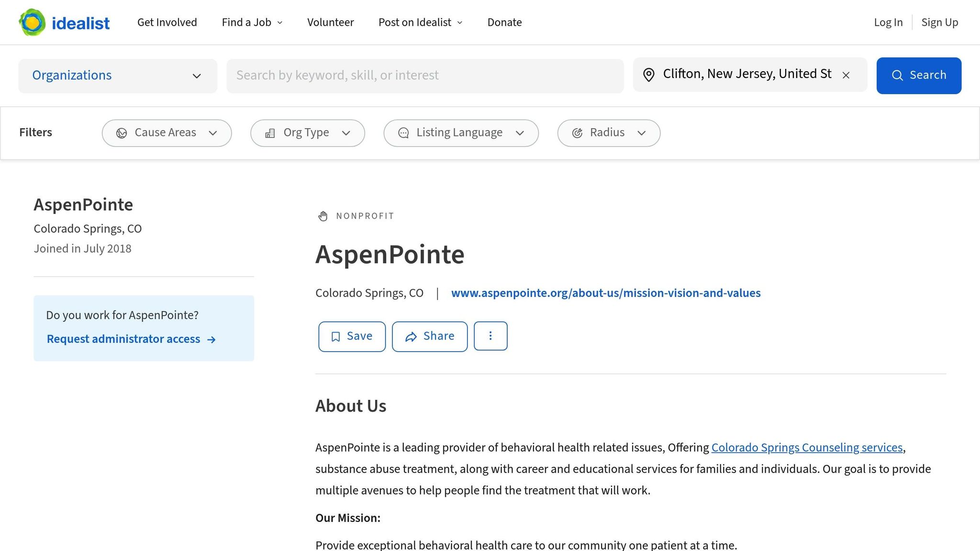Click the NONPROFIT label

[x=365, y=216]
